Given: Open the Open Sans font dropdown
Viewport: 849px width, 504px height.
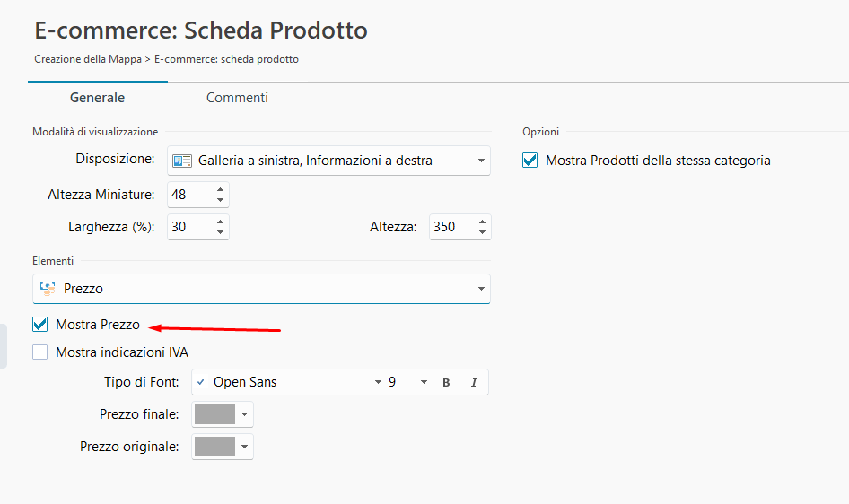Looking at the screenshot, I should pyautogui.click(x=378, y=383).
